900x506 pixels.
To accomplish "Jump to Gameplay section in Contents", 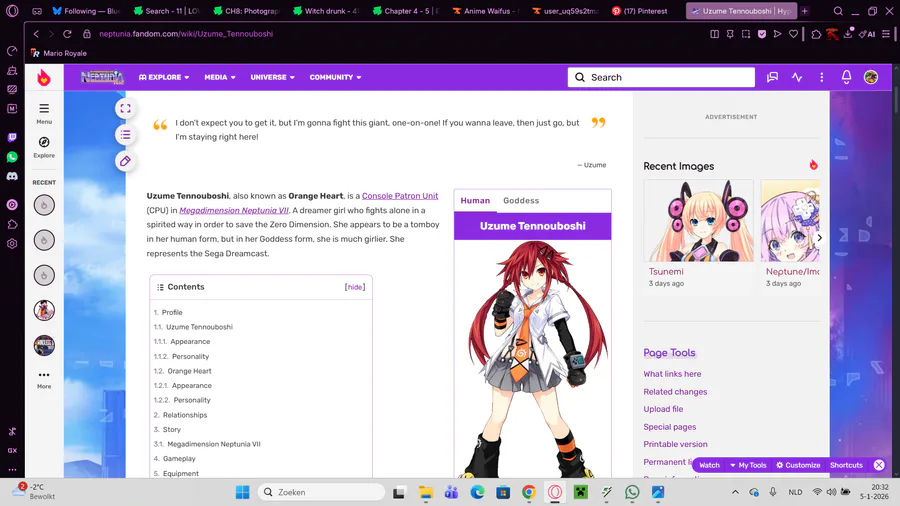I will tap(179, 458).
